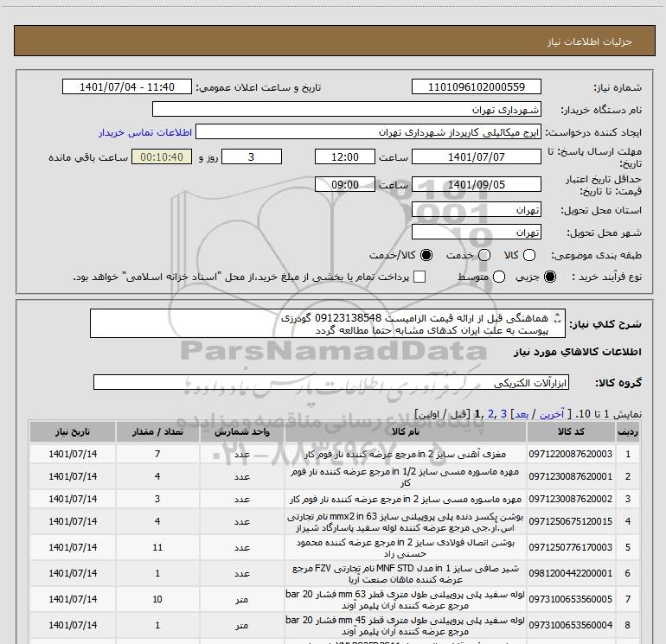Click quantity 11 in row 5
Viewport: 666px width, 644px height.
[157, 547]
